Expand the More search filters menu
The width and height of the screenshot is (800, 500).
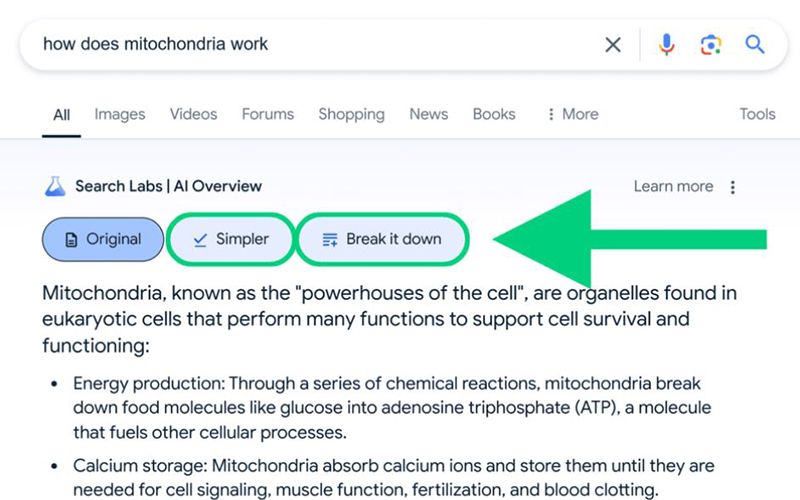point(572,114)
